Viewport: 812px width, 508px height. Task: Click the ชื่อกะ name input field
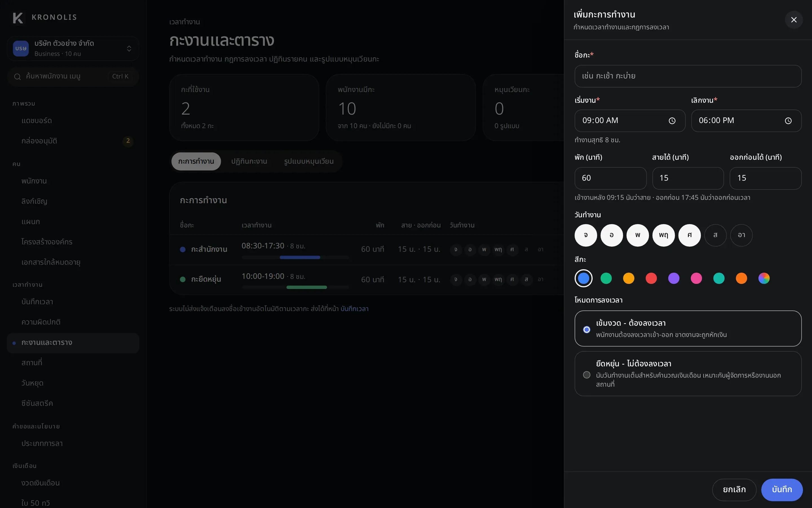pos(688,76)
